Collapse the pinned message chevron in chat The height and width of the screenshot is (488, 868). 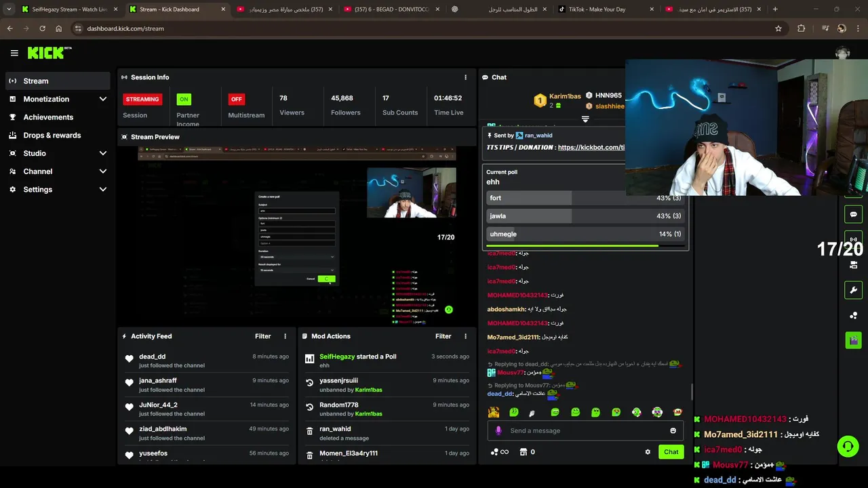[585, 119]
